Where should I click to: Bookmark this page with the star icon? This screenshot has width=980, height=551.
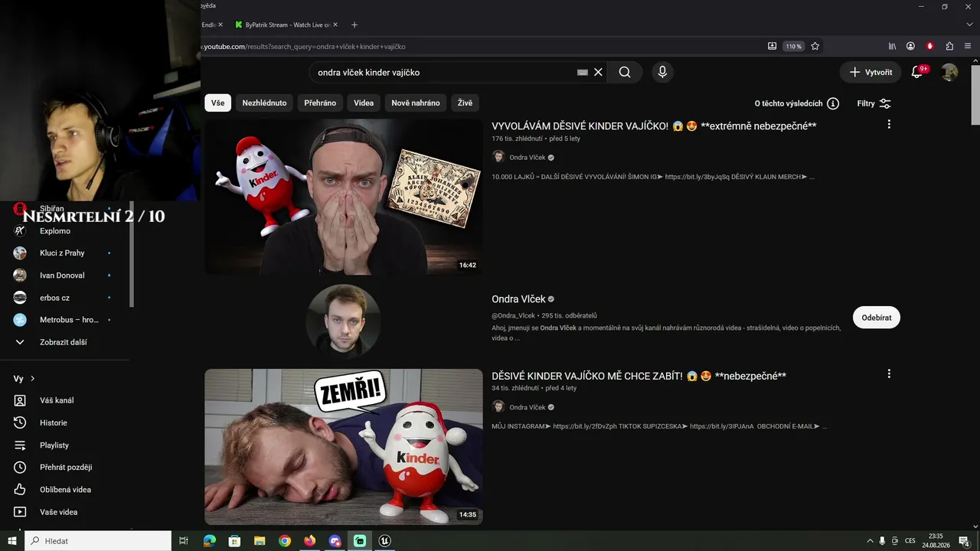[815, 46]
